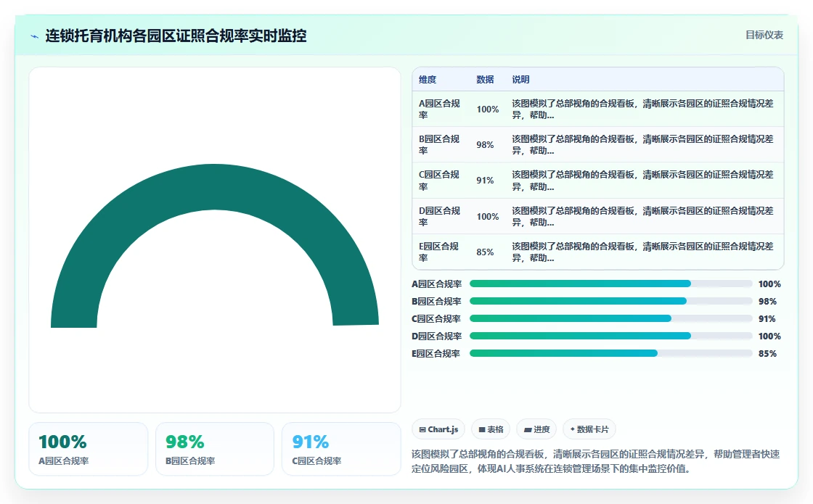Click 100% cell in D园区 table row

tap(488, 217)
